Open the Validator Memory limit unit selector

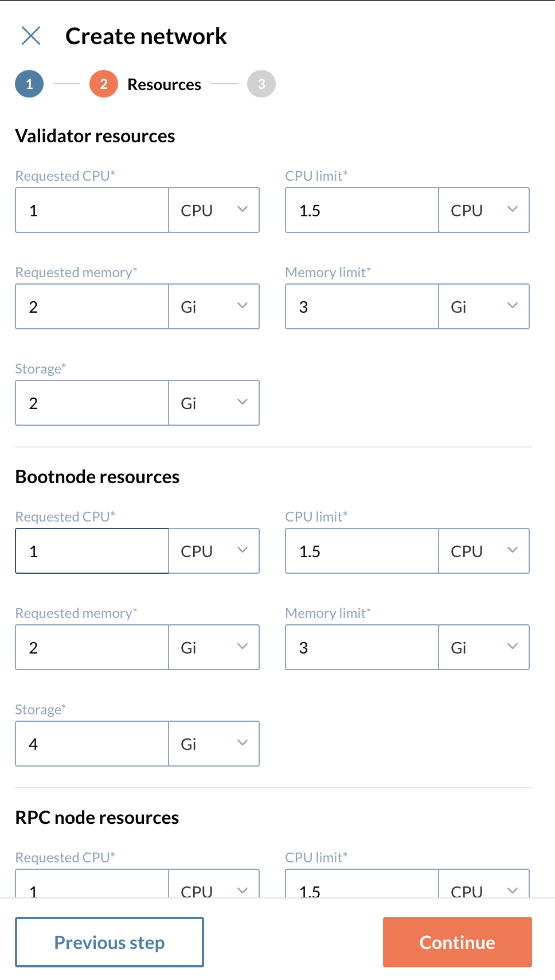(484, 306)
